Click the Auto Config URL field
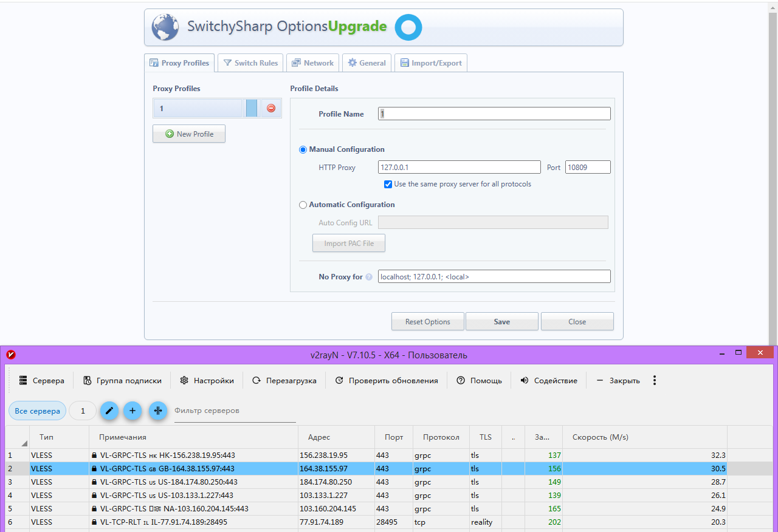 coord(493,222)
